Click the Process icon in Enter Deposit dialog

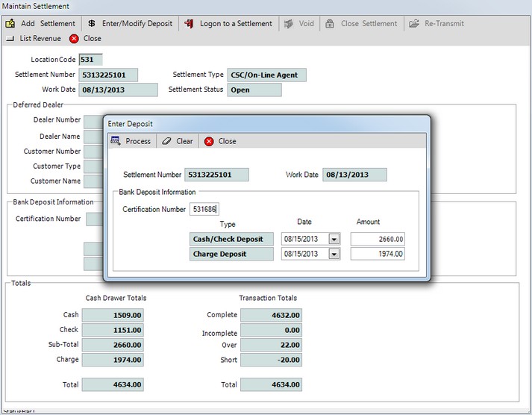tap(116, 141)
